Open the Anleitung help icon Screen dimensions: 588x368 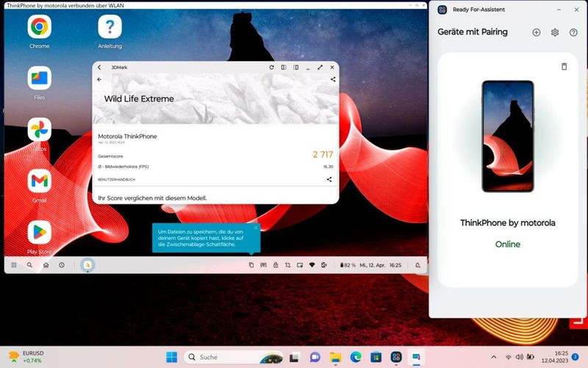110,27
